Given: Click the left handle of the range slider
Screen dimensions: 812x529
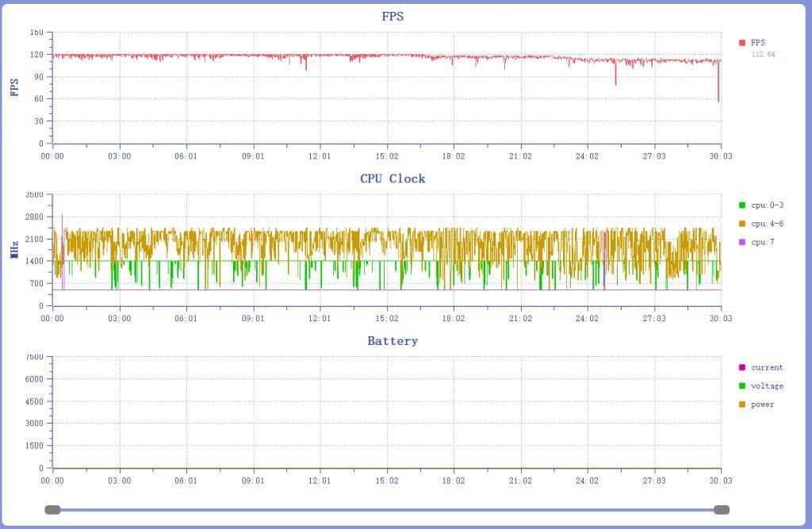Looking at the screenshot, I should click(x=52, y=510).
